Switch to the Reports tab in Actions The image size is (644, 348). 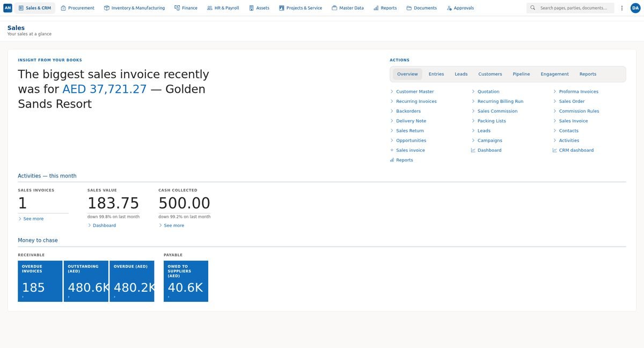(x=588, y=74)
